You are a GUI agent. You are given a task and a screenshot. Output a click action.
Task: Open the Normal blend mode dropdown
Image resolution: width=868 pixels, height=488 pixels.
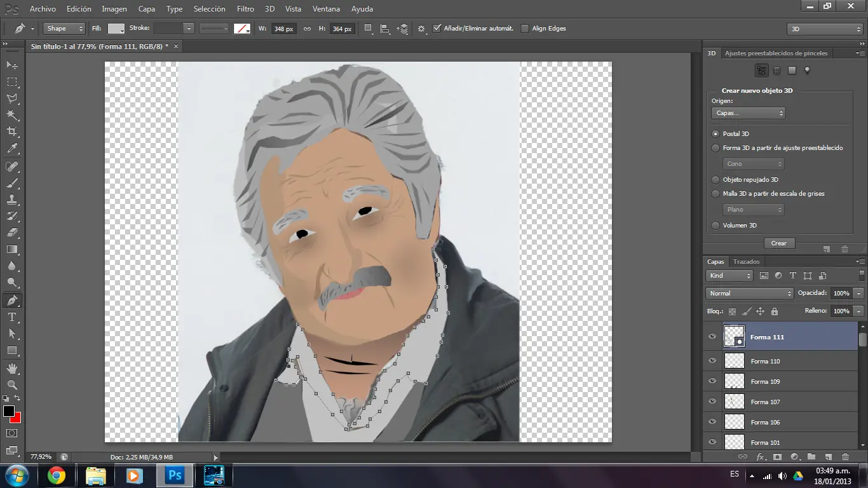[x=750, y=294]
